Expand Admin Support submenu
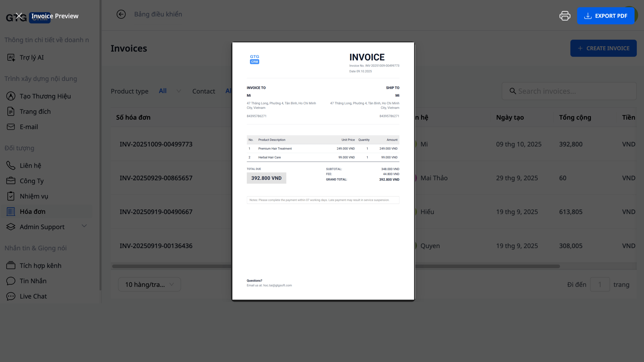This screenshot has width=644, height=362. [x=84, y=226]
